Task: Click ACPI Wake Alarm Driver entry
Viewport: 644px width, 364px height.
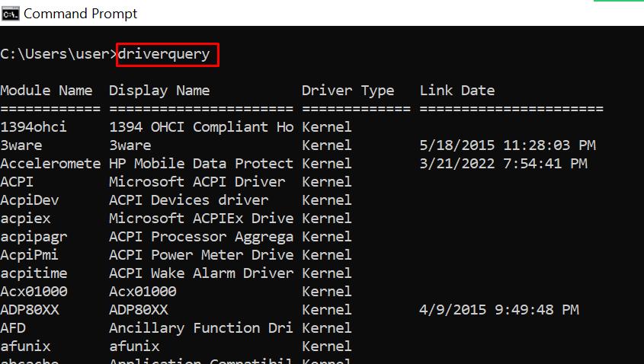Action: coord(201,273)
